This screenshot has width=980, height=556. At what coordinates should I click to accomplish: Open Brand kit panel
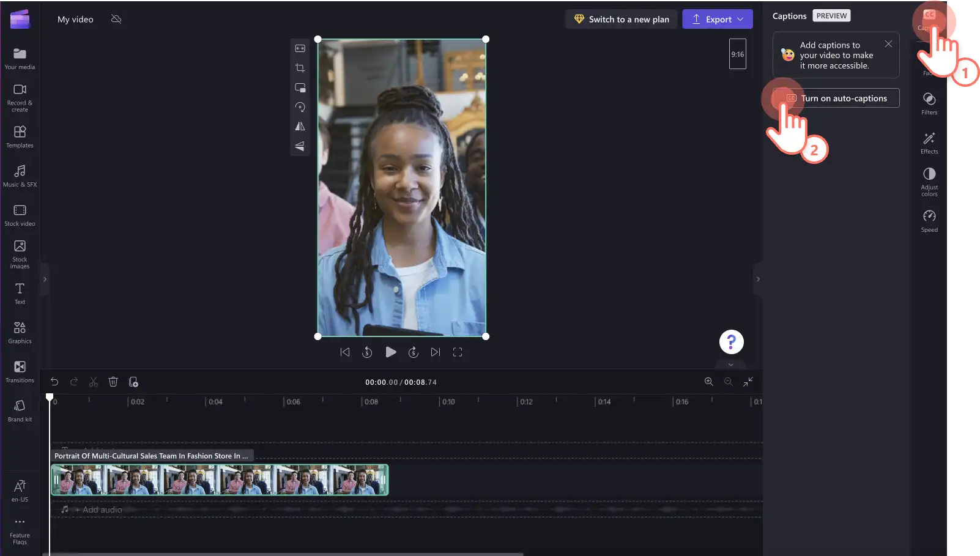click(x=20, y=411)
